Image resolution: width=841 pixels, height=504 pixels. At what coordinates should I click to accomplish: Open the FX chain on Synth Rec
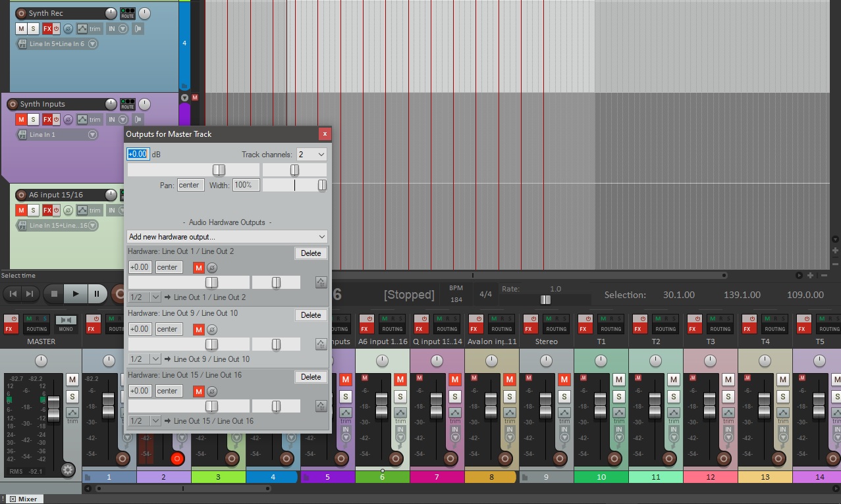point(47,28)
